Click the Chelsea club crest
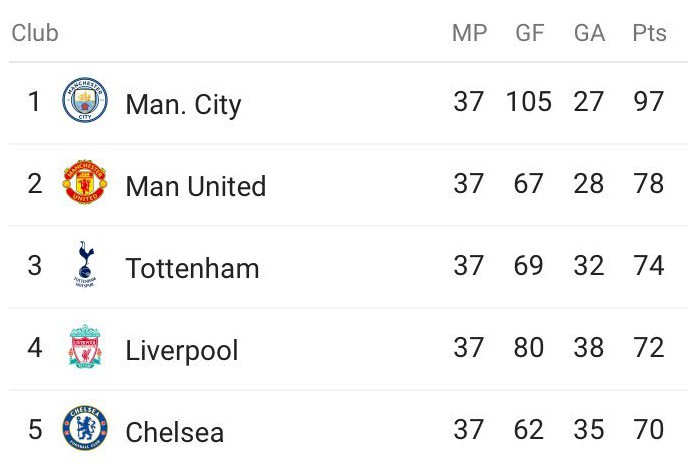The height and width of the screenshot is (467, 688). (85, 428)
